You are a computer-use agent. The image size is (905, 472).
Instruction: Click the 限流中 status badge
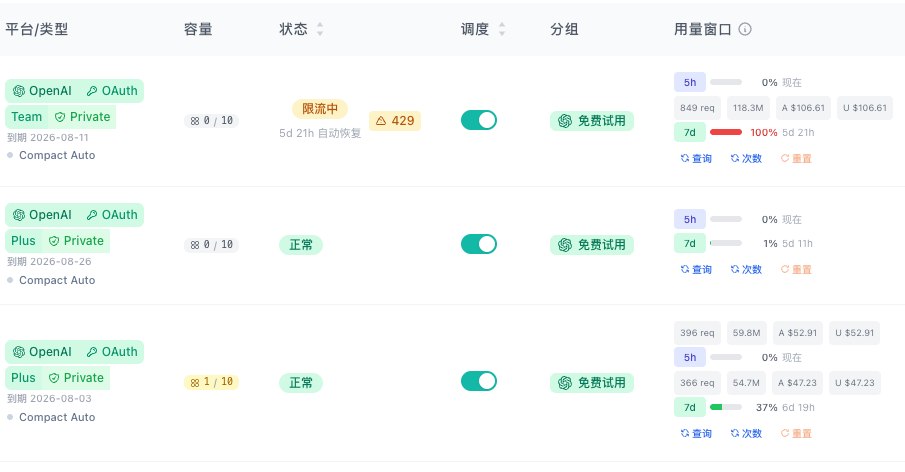[320, 108]
